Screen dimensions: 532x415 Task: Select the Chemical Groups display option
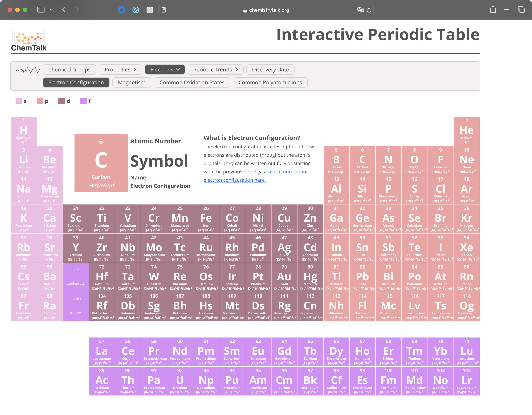click(69, 70)
